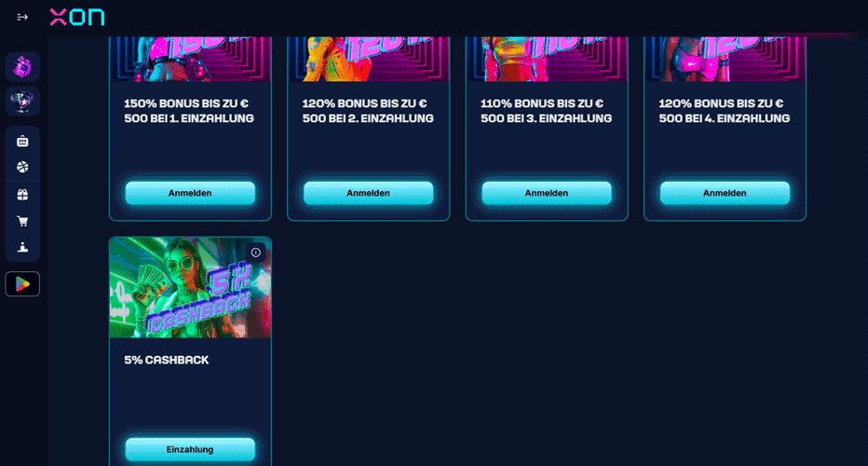The height and width of the screenshot is (466, 868).
Task: Open the trophy tournaments icon
Action: pos(22,102)
